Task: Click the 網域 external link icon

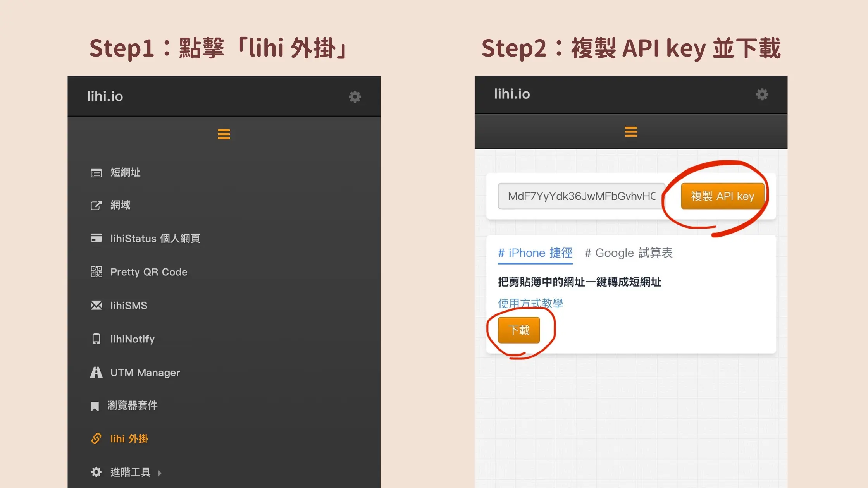Action: coord(96,205)
